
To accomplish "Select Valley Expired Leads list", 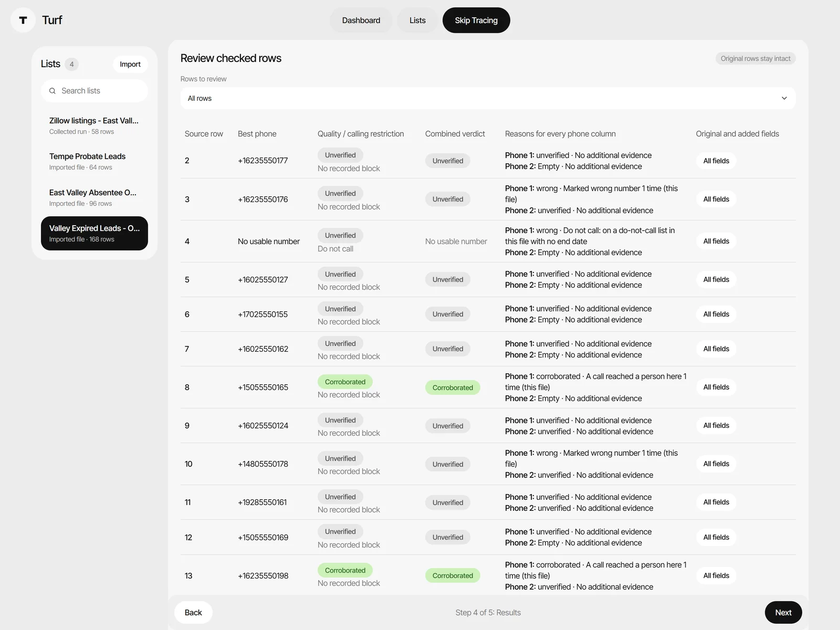I will pos(94,233).
